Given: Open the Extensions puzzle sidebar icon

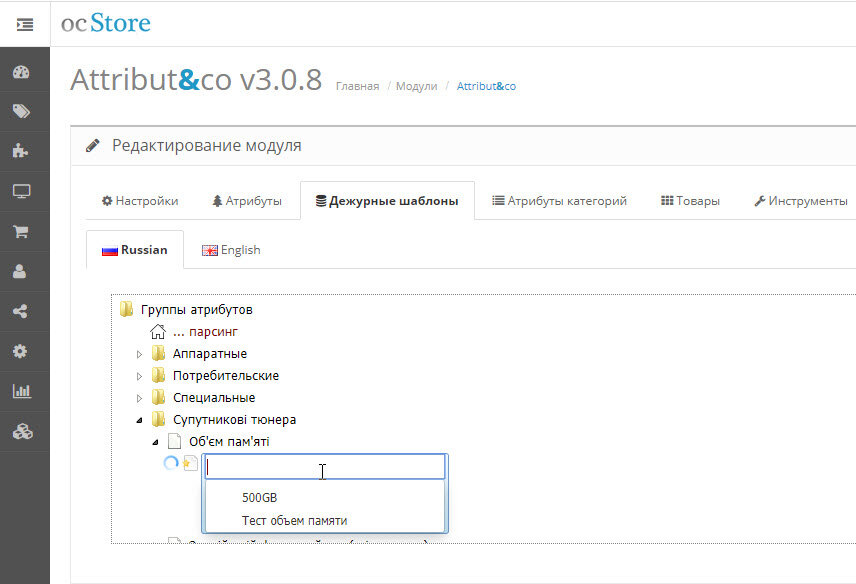Looking at the screenshot, I should point(20,151).
